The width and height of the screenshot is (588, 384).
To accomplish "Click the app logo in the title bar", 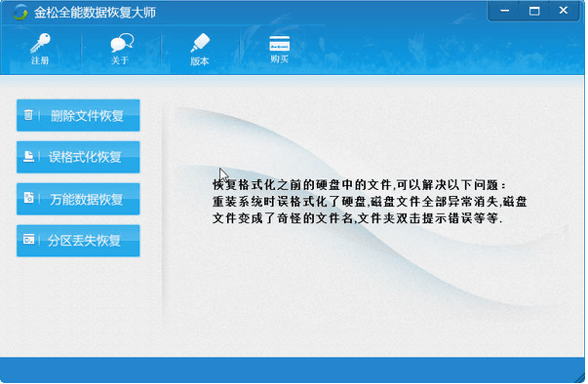I will point(20,13).
